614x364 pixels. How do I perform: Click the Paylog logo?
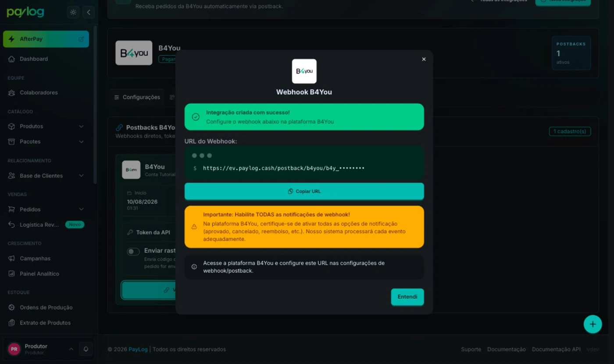tap(25, 12)
